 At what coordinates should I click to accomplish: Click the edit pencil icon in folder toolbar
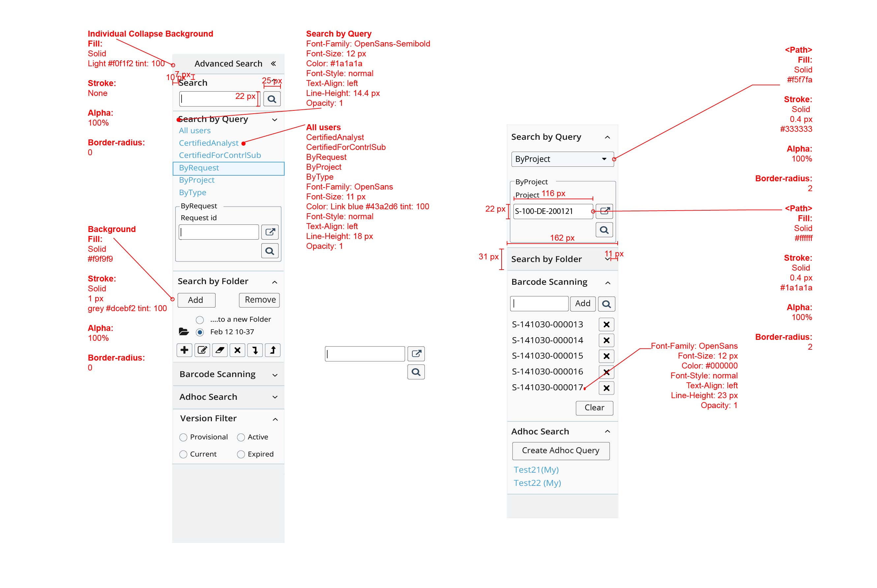point(202,350)
